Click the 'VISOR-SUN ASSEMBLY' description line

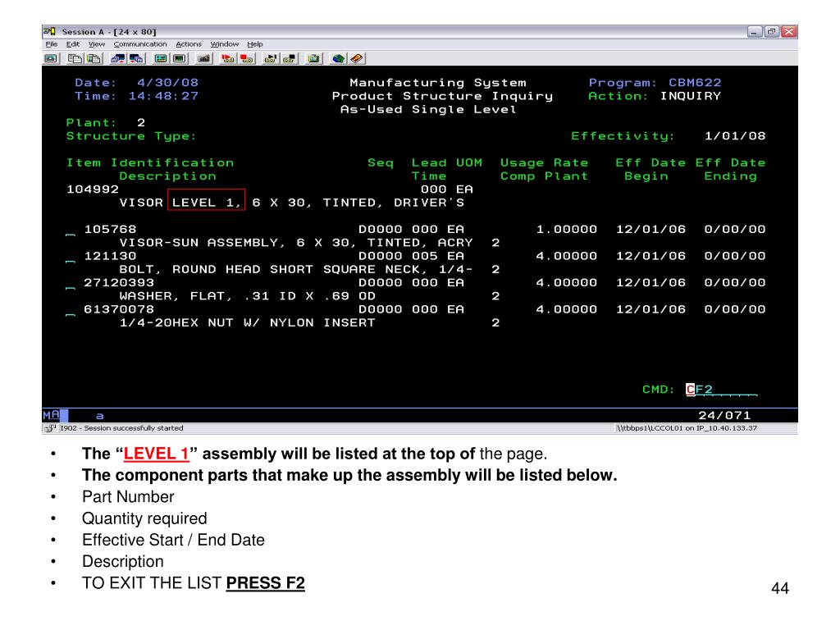(x=295, y=243)
